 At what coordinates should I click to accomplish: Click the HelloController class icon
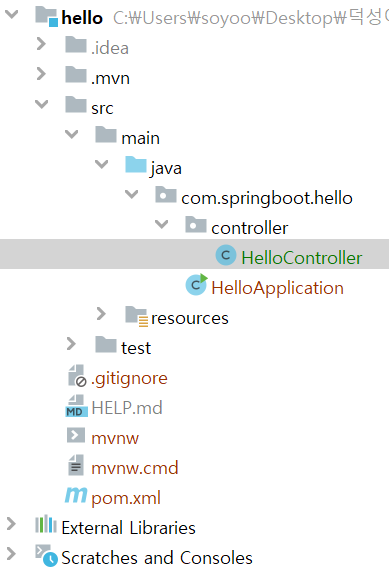[226, 255]
